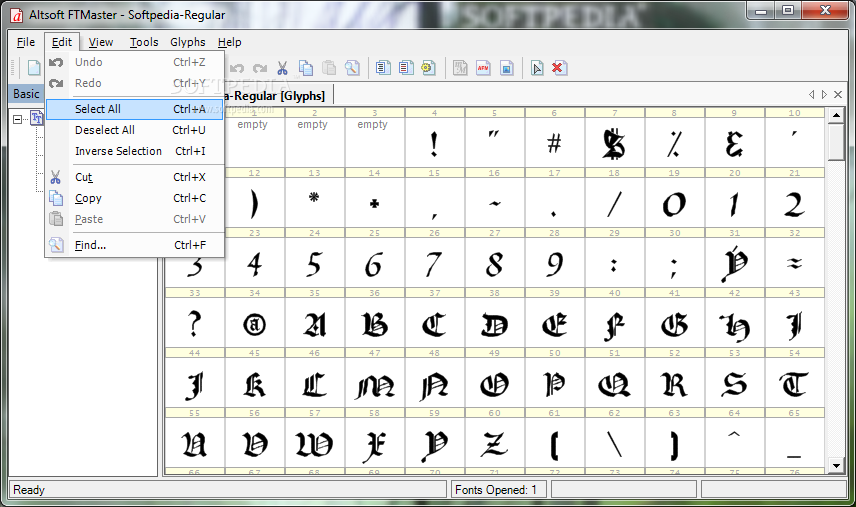Screen dimensions: 856x507
Task: Select the blackletter S glyph cell 53
Action: point(735,383)
